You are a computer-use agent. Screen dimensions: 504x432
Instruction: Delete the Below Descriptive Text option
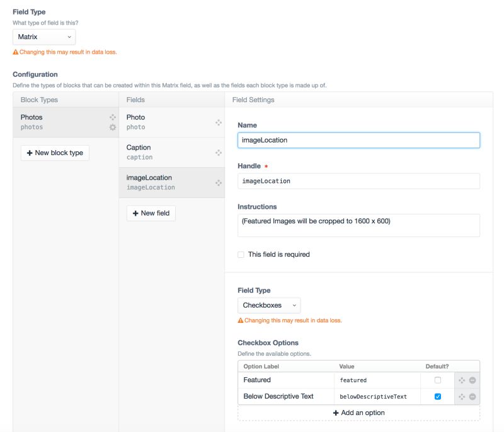pos(472,397)
